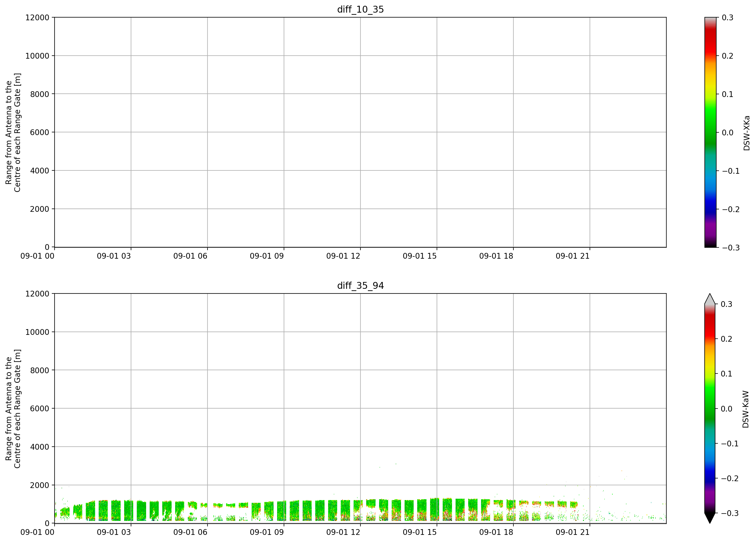Click 4000 tick label in bottom plot
The width and height of the screenshot is (756, 542).
40,447
